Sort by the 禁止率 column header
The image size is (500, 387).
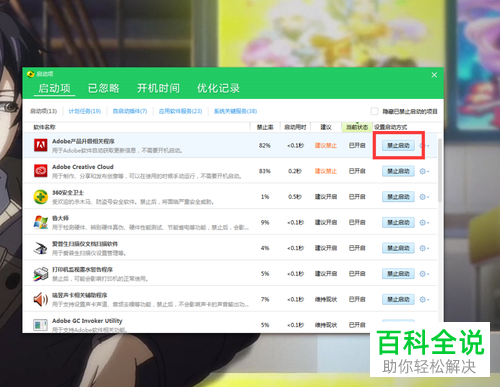(265, 127)
